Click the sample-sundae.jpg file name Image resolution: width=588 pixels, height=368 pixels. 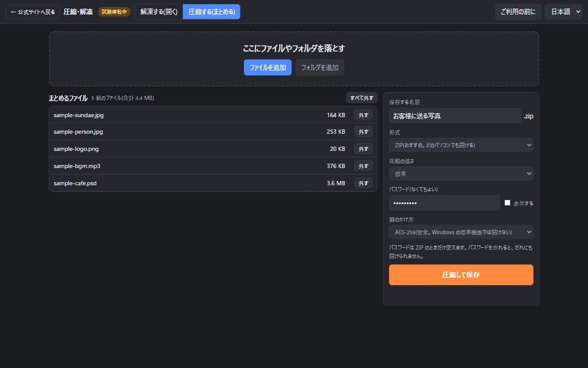tap(78, 115)
